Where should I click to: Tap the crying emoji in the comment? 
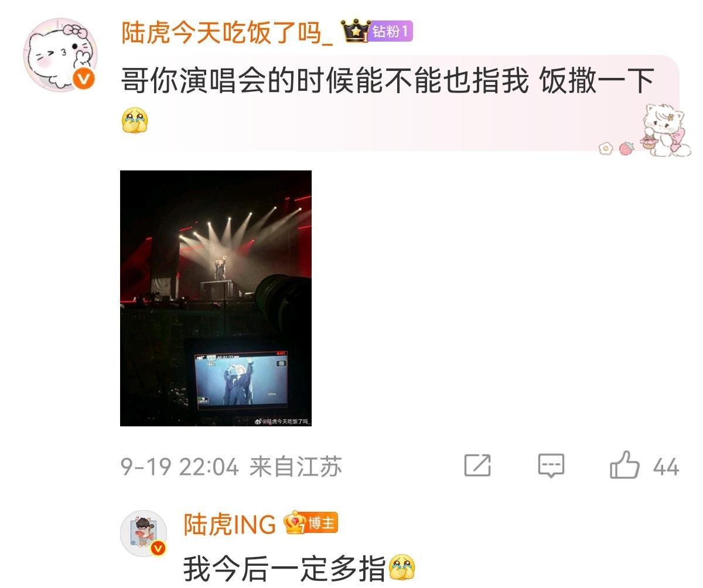135,120
